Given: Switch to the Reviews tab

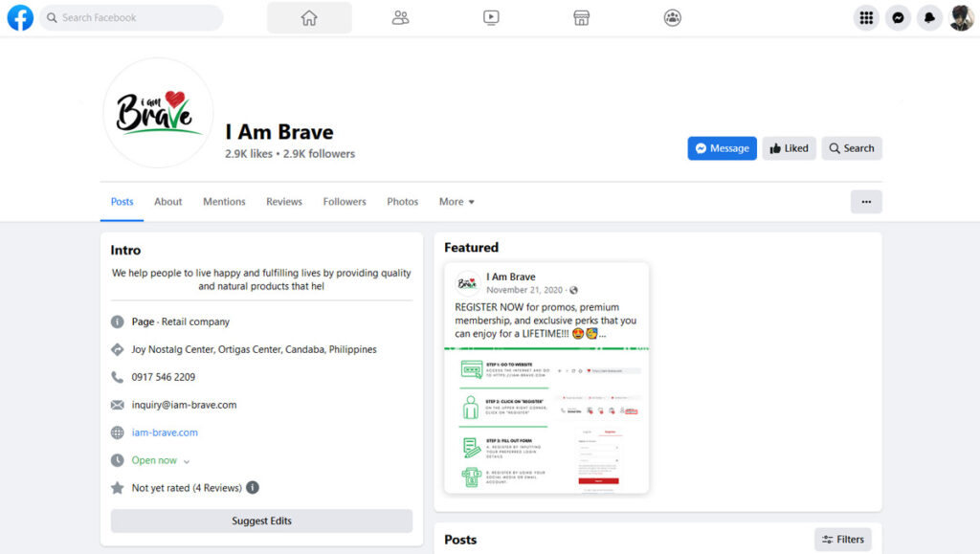Looking at the screenshot, I should [284, 202].
